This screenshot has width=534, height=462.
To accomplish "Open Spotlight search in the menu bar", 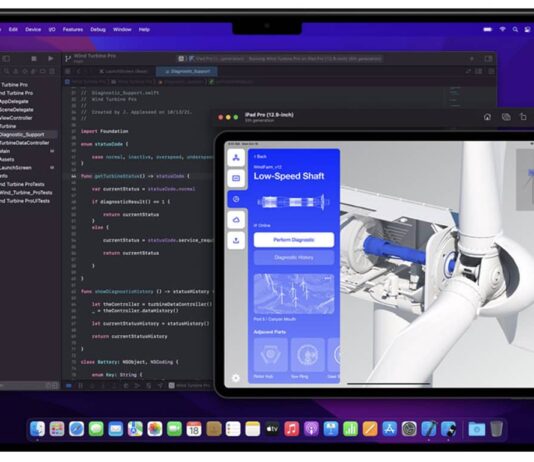I will tap(515, 30).
